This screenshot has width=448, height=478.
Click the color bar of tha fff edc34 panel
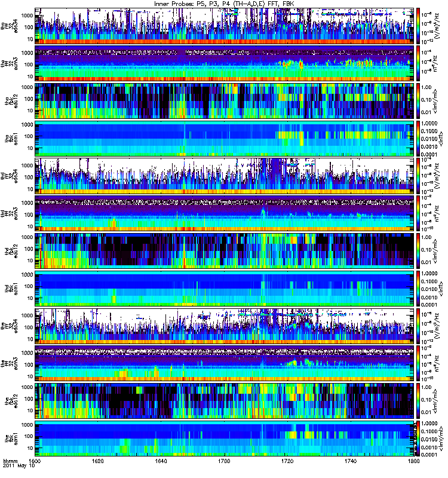pyautogui.click(x=418, y=26)
